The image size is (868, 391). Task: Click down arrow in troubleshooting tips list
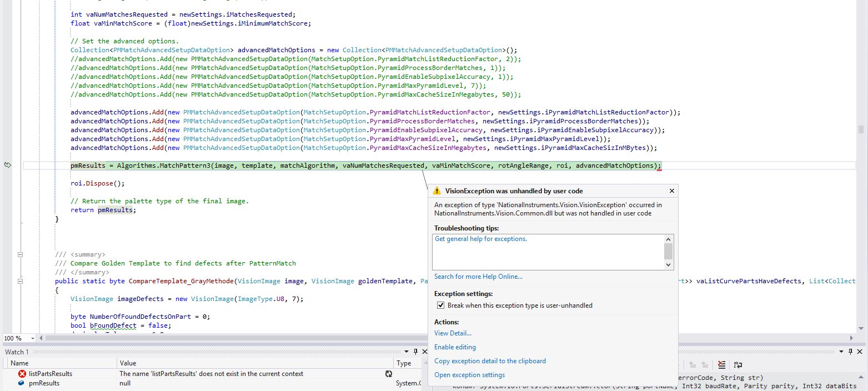(669, 265)
